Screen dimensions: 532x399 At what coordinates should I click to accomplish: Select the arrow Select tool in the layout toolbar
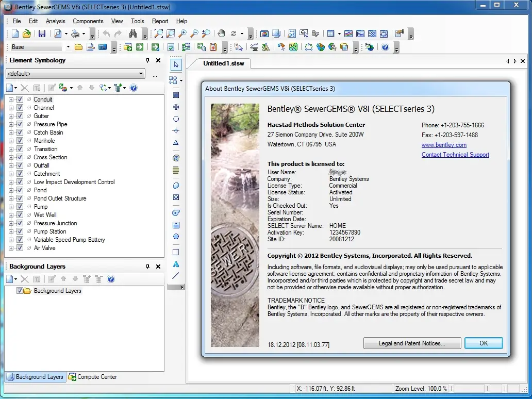176,64
